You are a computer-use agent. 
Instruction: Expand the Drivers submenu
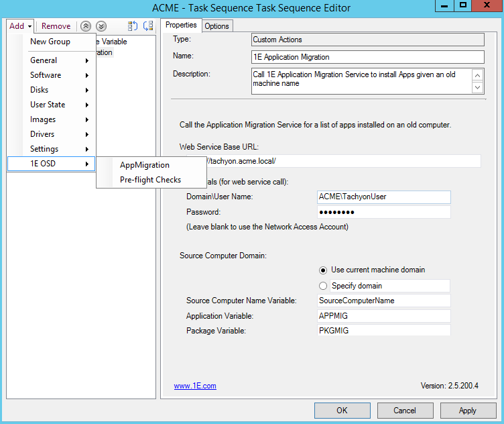click(59, 134)
